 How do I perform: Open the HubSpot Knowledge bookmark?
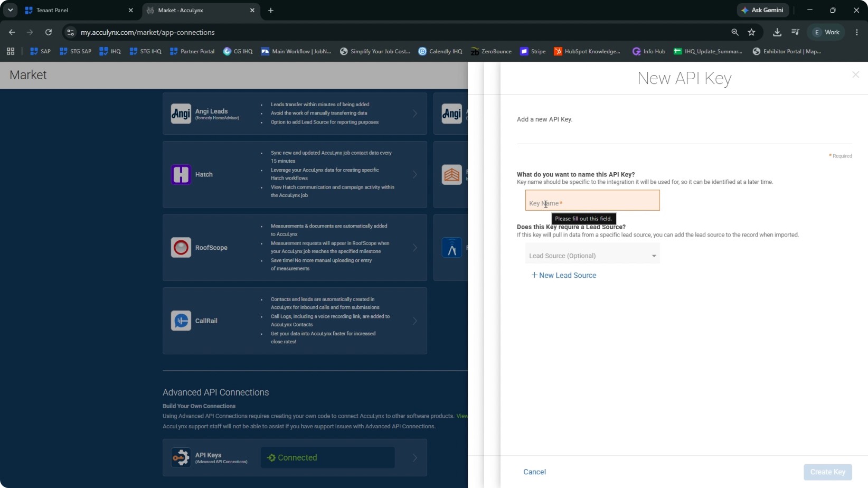tap(587, 51)
